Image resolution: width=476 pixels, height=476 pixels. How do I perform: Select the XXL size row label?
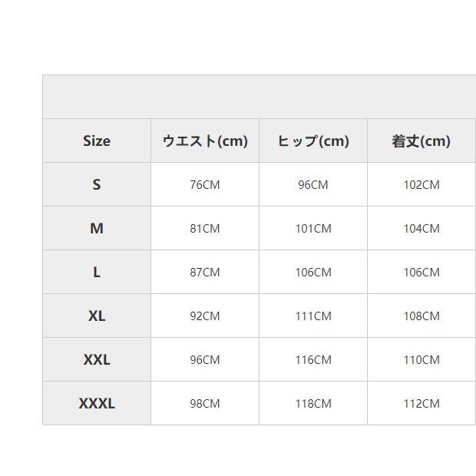pos(97,360)
